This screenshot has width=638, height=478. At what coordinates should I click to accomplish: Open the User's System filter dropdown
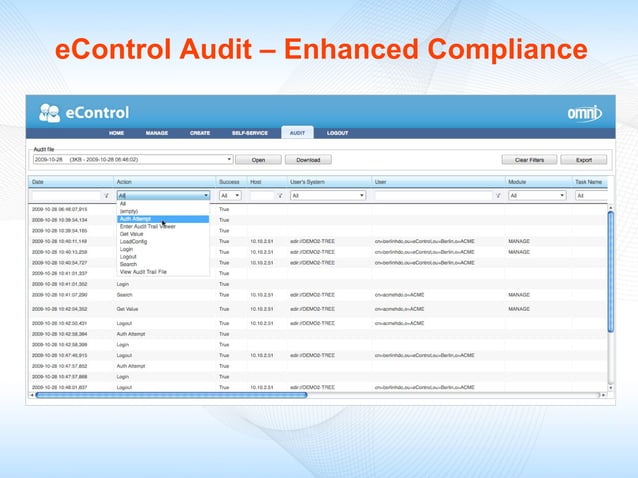328,196
